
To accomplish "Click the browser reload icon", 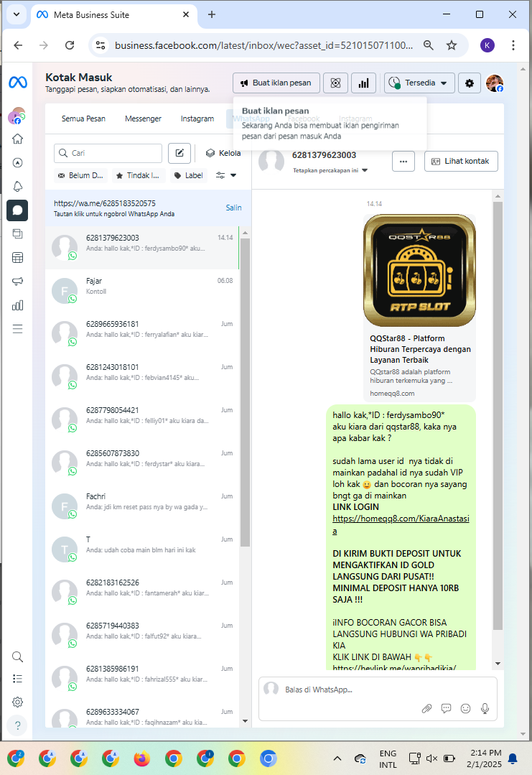I will (70, 45).
